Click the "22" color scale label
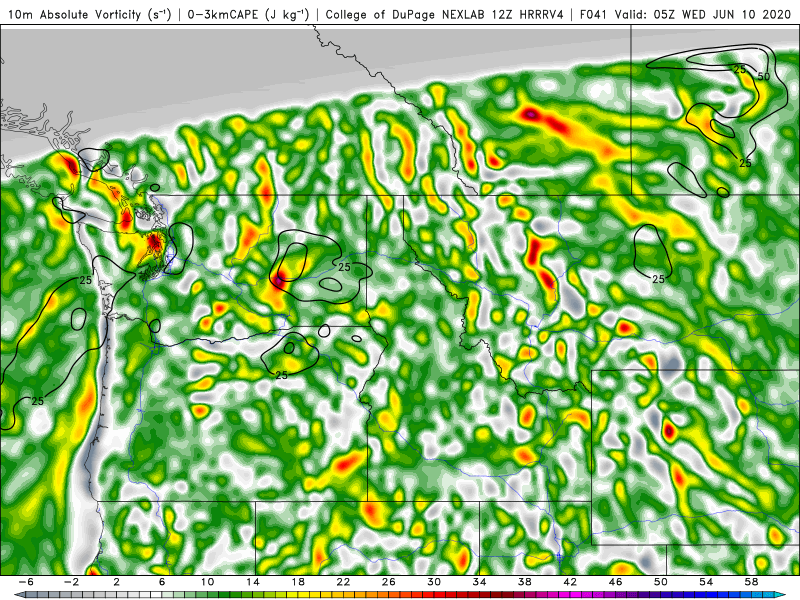800x600 pixels. click(343, 582)
